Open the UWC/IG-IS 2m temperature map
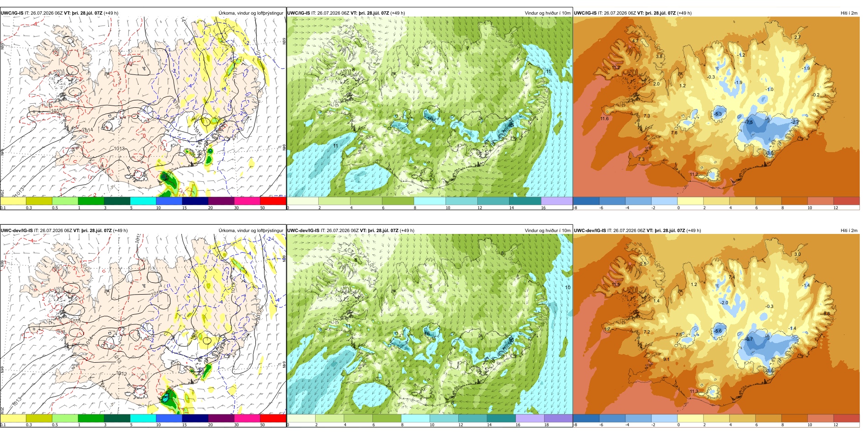Screen dimensions: 868x434 pos(716,106)
